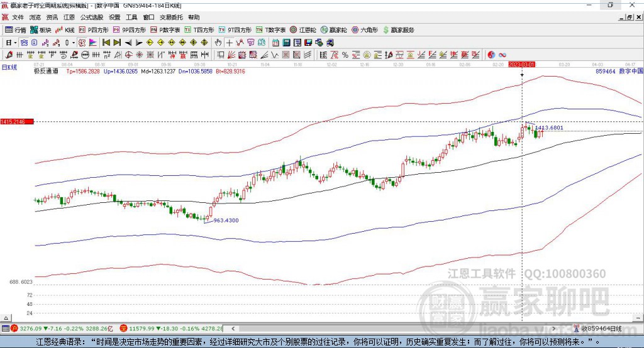Open the 工具 menu
644x348 pixels.
(x=131, y=17)
